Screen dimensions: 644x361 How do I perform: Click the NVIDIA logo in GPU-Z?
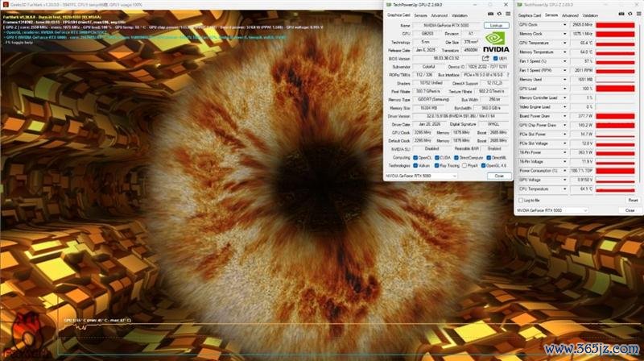click(x=496, y=43)
